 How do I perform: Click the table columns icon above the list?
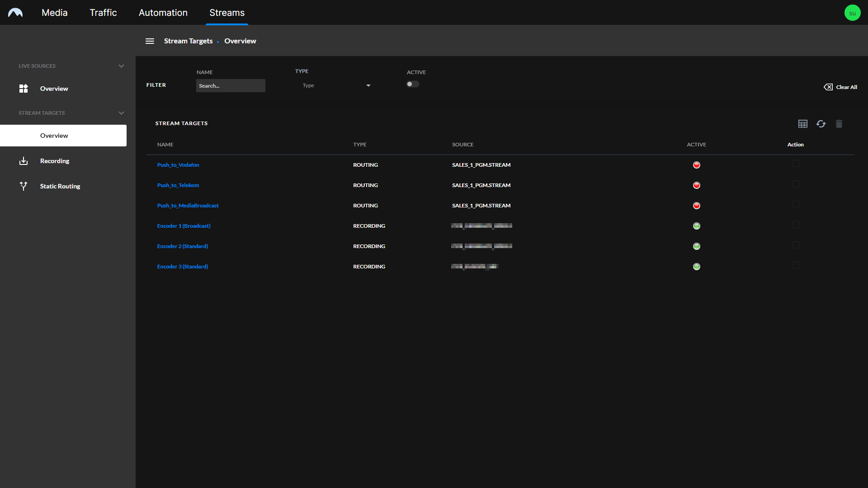point(802,123)
